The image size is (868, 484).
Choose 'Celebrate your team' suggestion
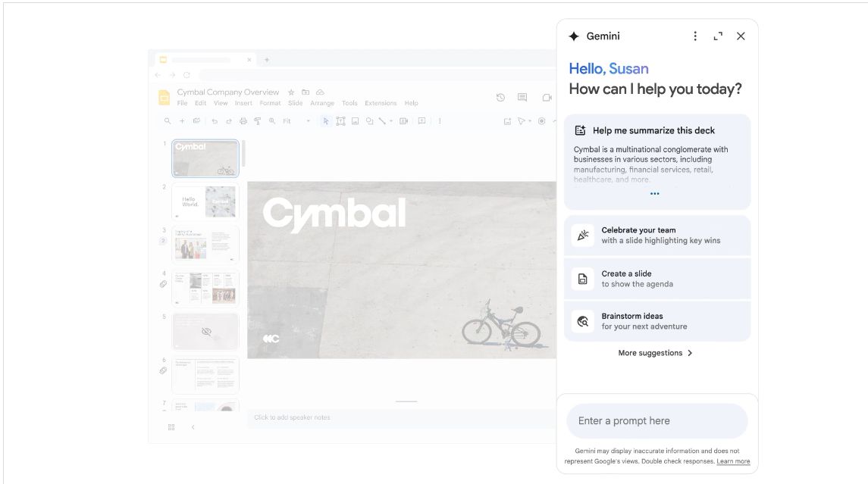(657, 236)
